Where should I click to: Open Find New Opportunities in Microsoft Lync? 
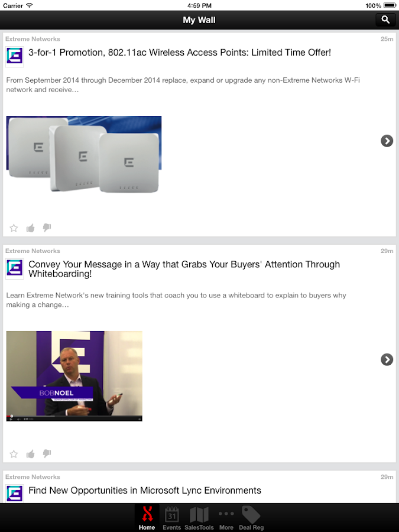145,491
